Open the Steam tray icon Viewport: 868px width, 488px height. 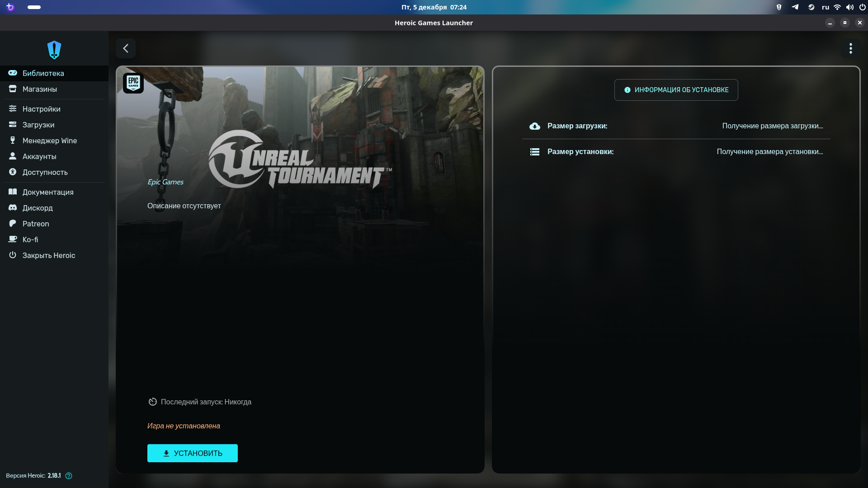pyautogui.click(x=811, y=7)
